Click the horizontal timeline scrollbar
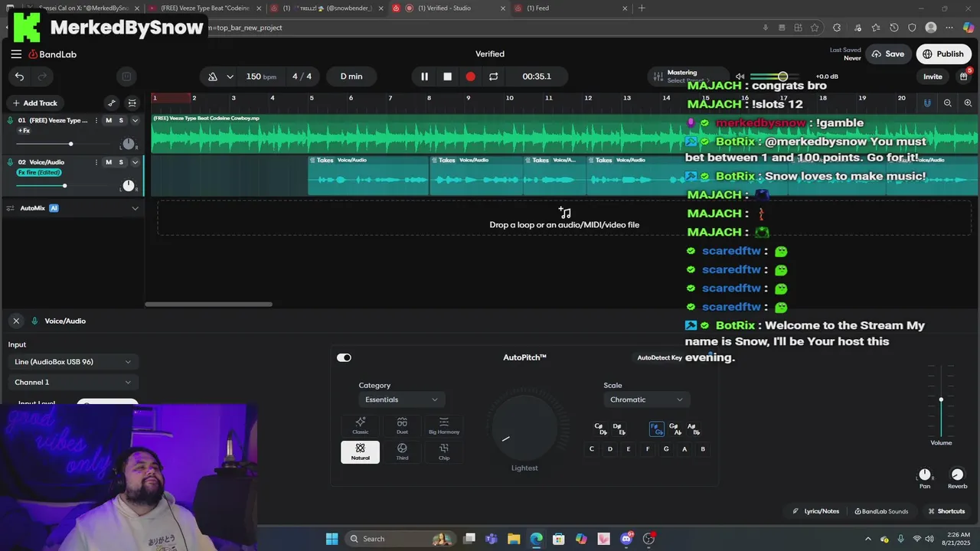Viewport: 980px width, 551px height. 208,305
